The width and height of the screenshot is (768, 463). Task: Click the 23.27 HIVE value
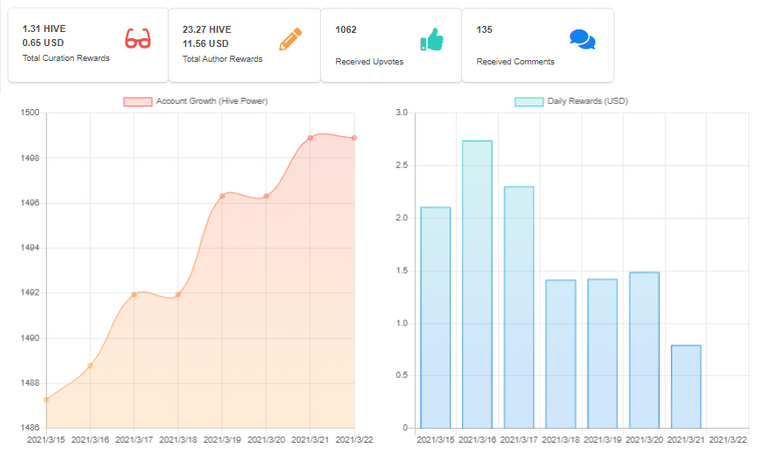tap(207, 29)
